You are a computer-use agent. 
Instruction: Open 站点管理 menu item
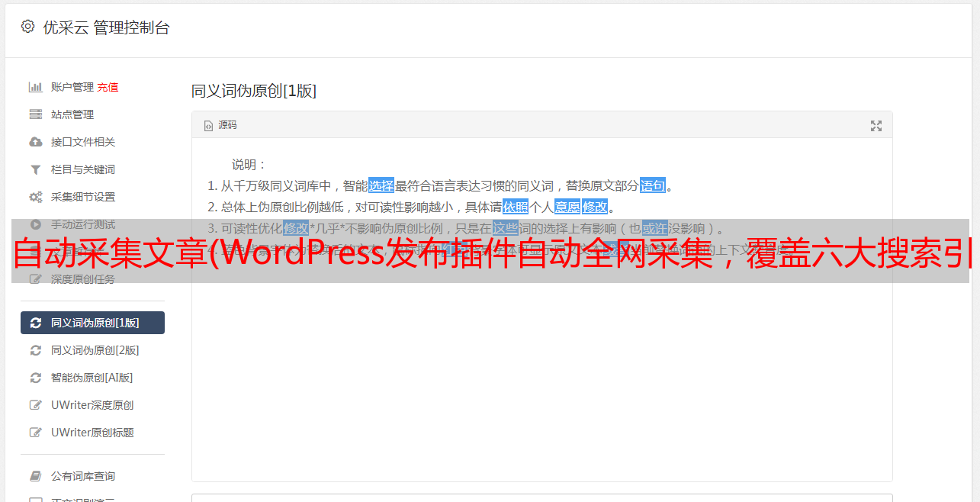point(72,114)
